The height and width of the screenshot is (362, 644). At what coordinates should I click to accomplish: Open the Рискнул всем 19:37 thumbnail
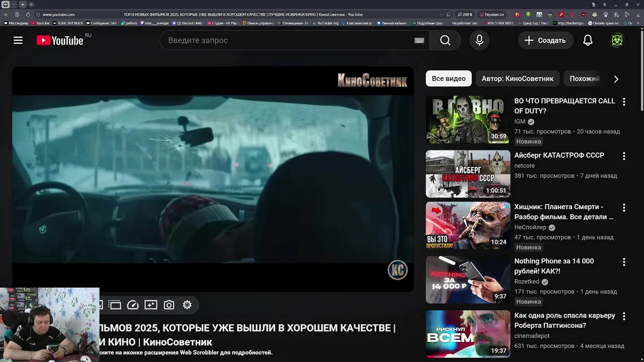468,334
